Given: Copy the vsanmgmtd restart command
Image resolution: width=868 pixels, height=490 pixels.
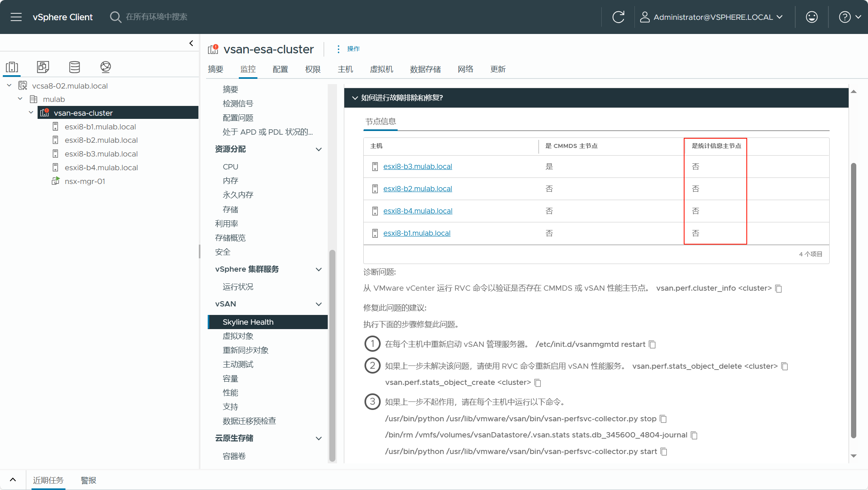Looking at the screenshot, I should (x=652, y=344).
